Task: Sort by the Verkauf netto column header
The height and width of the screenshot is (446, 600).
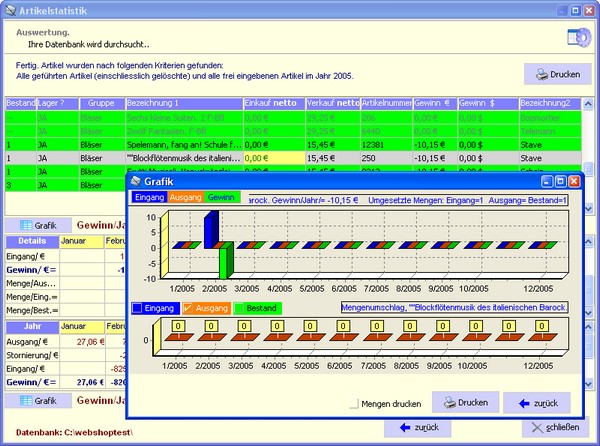Action: coord(332,103)
